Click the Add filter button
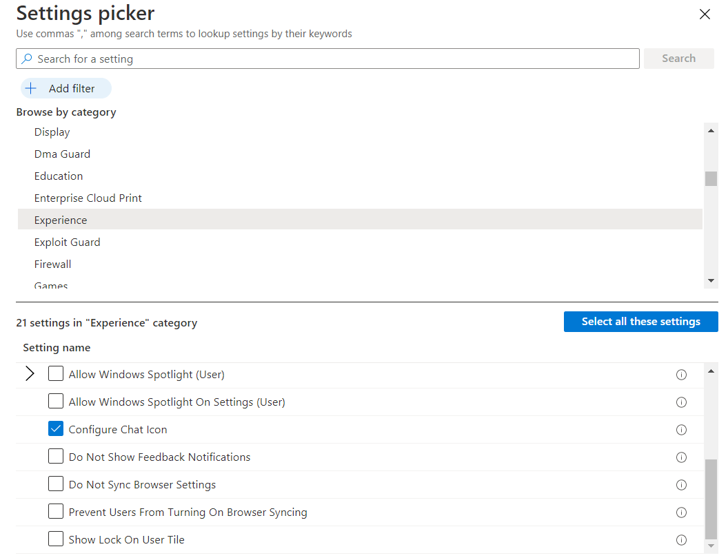This screenshot has height=560, width=728. (x=65, y=88)
